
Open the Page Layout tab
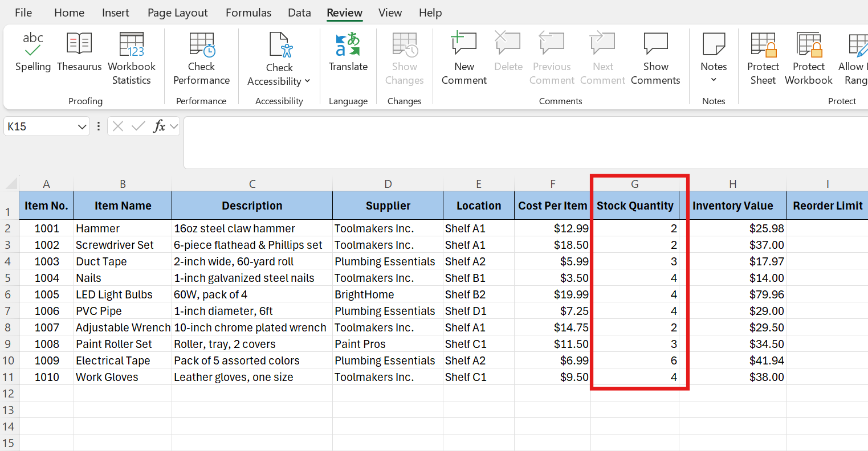tap(177, 13)
